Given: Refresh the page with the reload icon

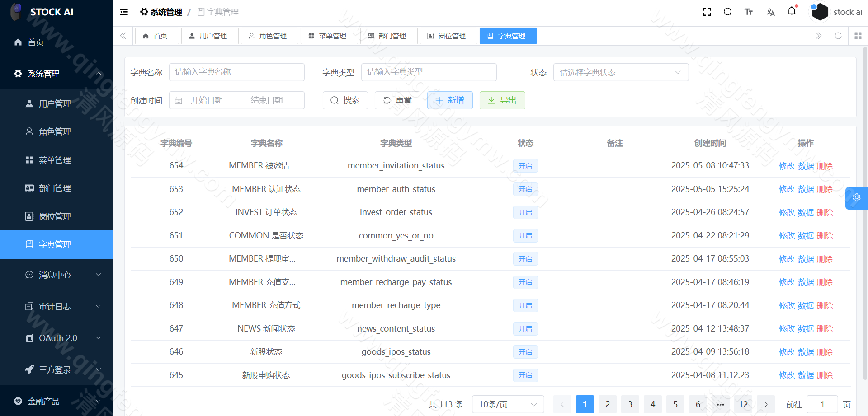Looking at the screenshot, I should coord(838,36).
